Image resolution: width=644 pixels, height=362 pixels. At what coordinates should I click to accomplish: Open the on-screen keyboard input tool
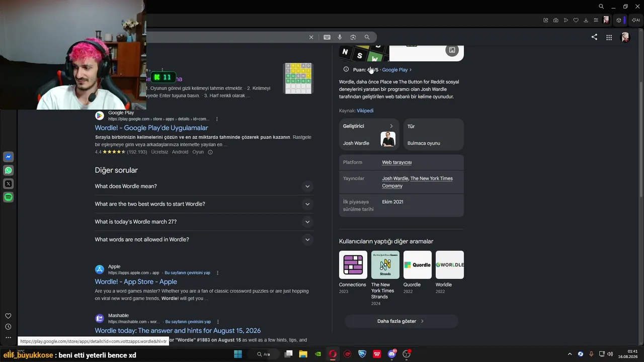coord(327,37)
